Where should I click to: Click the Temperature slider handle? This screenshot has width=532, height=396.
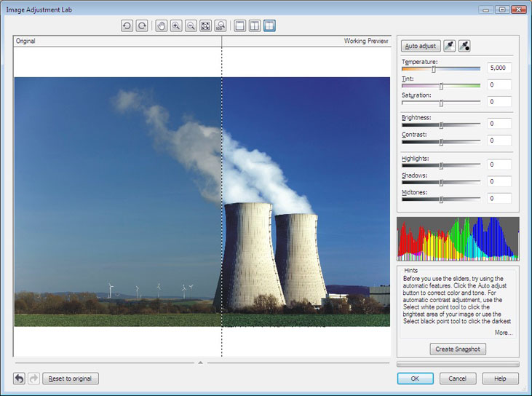434,69
